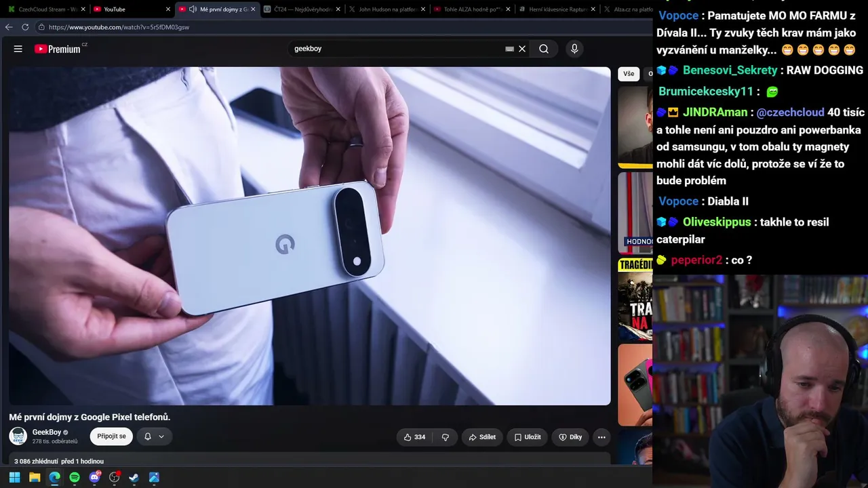Open OBS Studio from taskbar
868x488 pixels.
click(115, 477)
